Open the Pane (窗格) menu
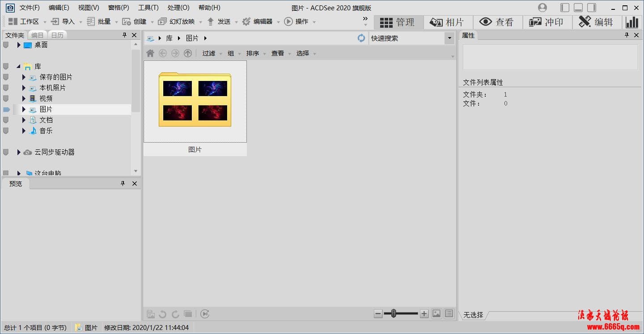644x334 pixels. 119,8
